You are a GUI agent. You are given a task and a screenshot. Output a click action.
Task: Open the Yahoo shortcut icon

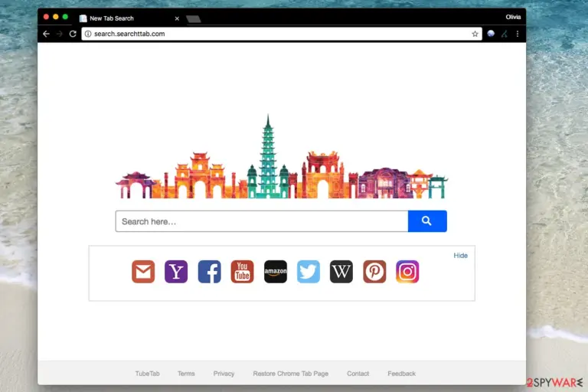176,272
